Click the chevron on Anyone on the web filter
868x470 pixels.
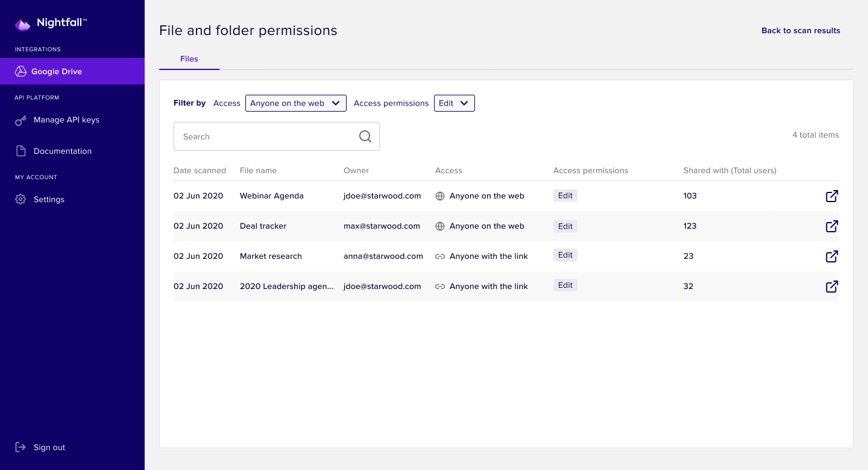[x=336, y=103]
